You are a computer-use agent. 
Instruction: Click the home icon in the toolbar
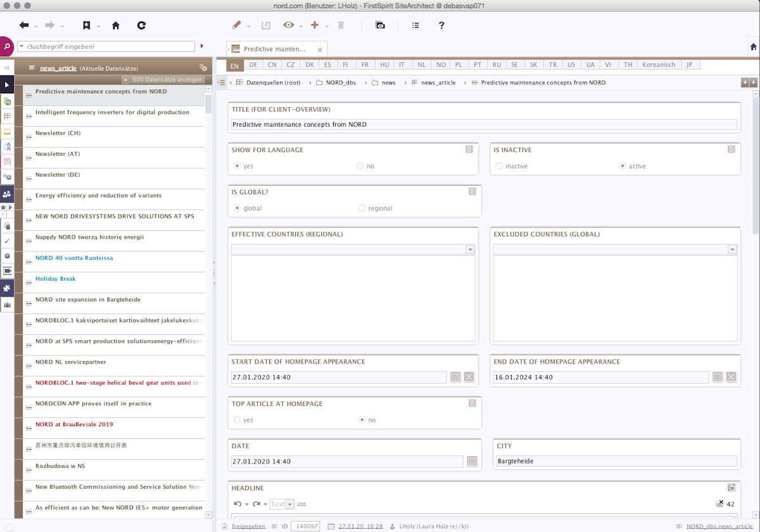(x=115, y=25)
